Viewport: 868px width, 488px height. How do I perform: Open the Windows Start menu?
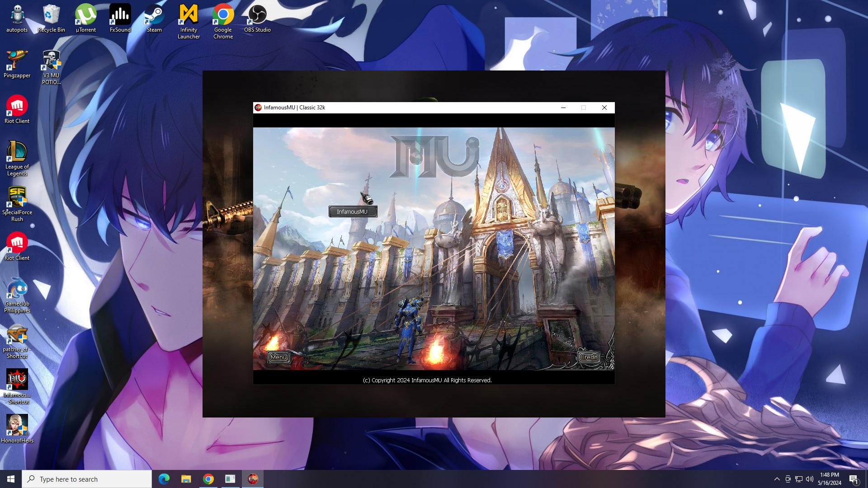click(x=11, y=479)
